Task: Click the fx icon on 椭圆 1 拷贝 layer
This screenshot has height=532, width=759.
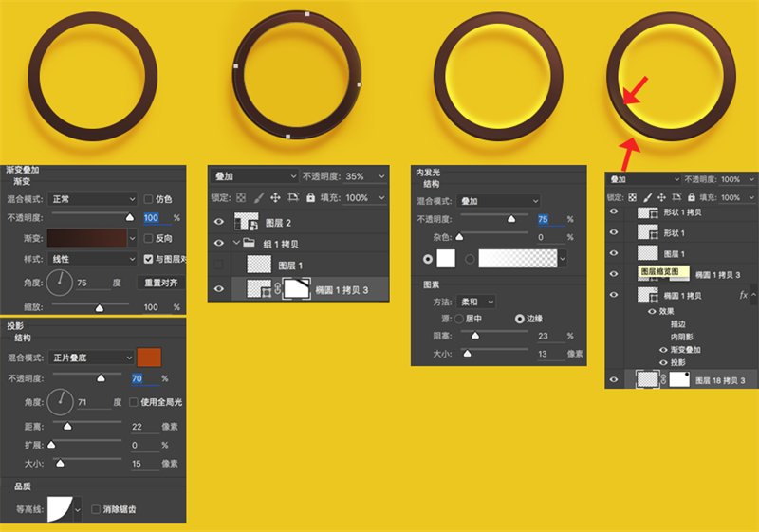Action: point(744,295)
